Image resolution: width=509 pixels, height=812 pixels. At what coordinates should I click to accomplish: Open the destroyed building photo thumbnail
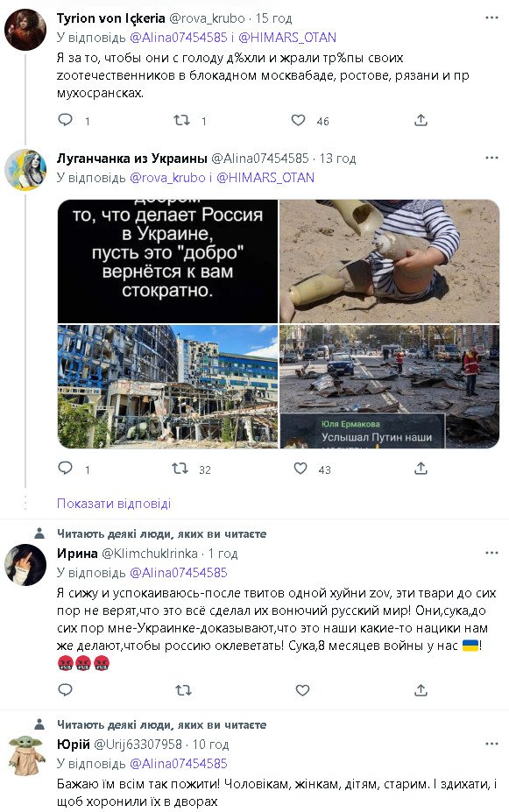167,386
